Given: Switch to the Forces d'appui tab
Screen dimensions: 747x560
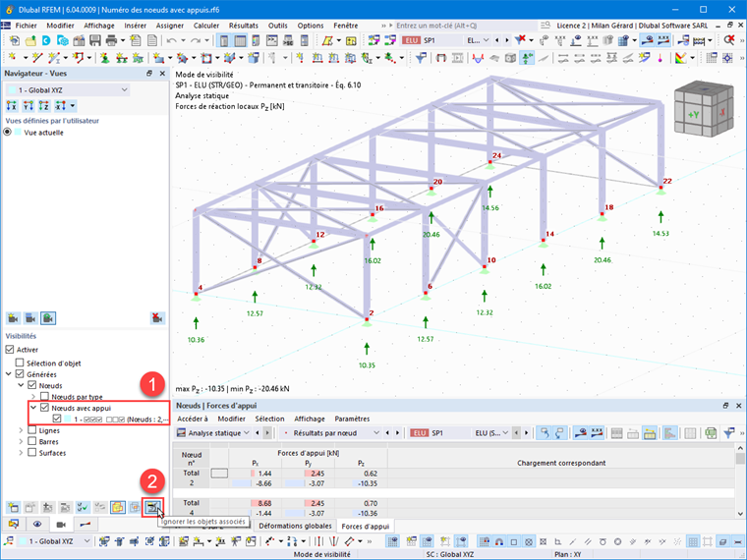Looking at the screenshot, I should (x=366, y=527).
